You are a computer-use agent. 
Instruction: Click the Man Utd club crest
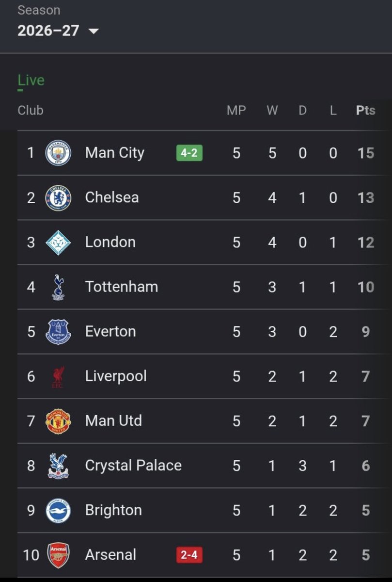58,421
